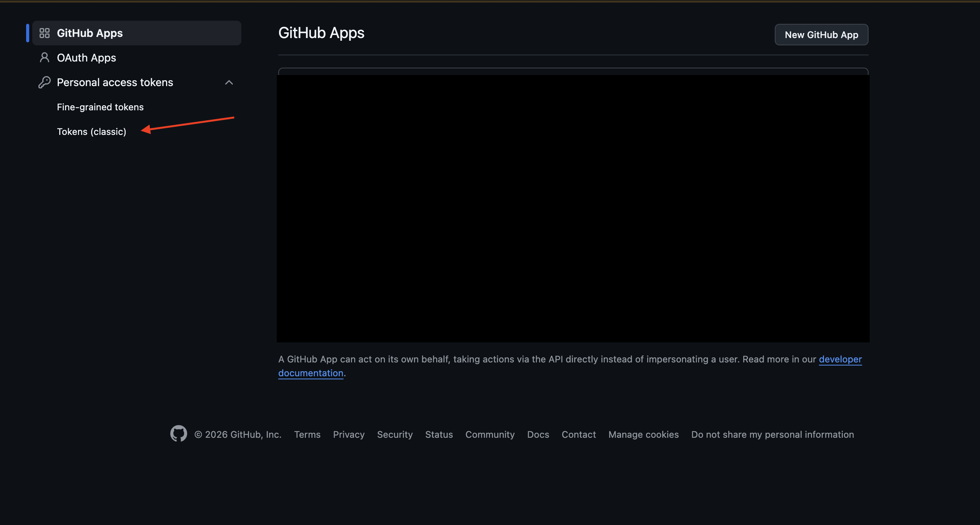This screenshot has height=525, width=980.
Task: Open Fine-grained tokens settings
Action: pos(100,107)
